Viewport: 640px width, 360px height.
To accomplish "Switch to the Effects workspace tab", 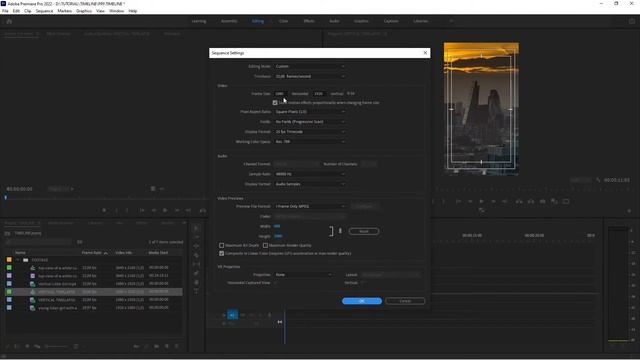I will coord(309,21).
